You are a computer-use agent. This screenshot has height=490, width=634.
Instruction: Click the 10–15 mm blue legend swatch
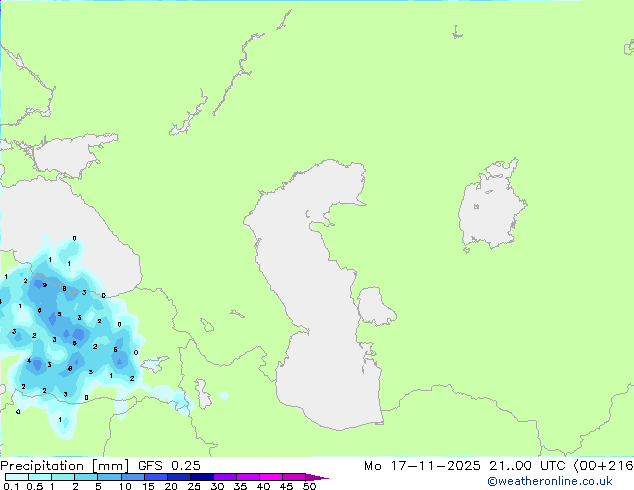coord(132,477)
